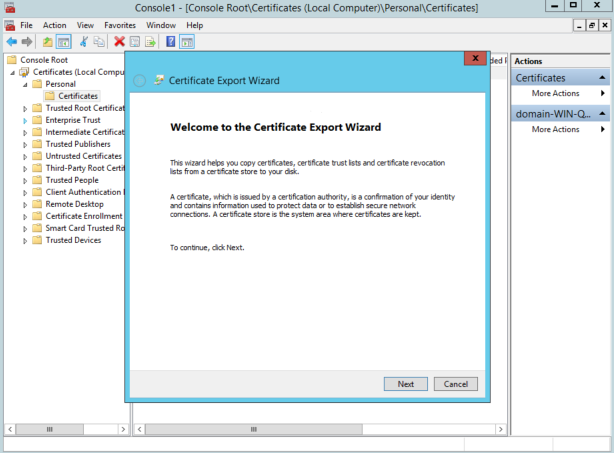This screenshot has width=614, height=453.
Task: Open More Actions submenu under domain-WIN-Q...
Action: [x=555, y=129]
